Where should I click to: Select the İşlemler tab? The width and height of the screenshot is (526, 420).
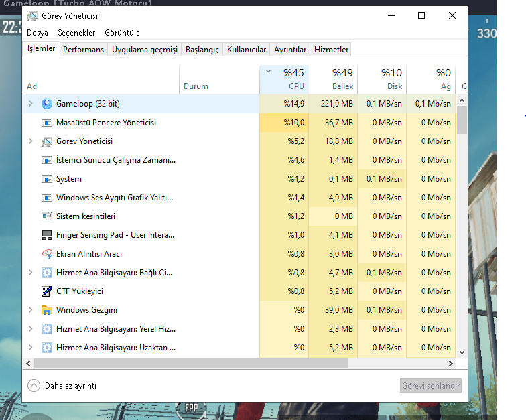pos(42,49)
